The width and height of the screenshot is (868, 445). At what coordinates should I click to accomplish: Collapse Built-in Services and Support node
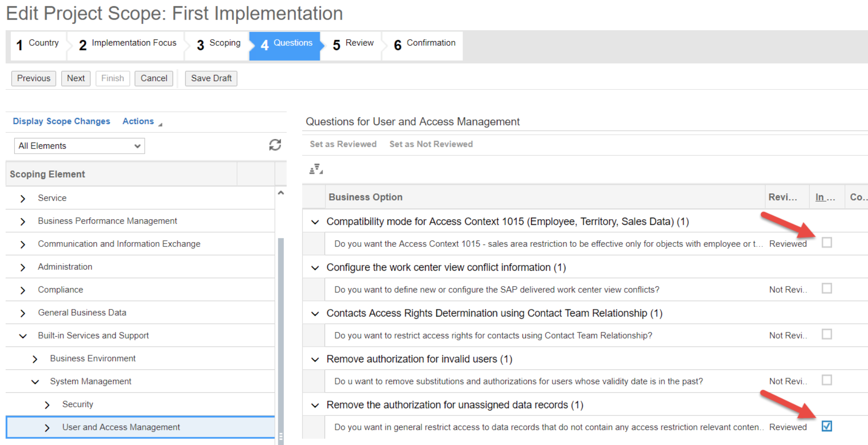(x=22, y=336)
